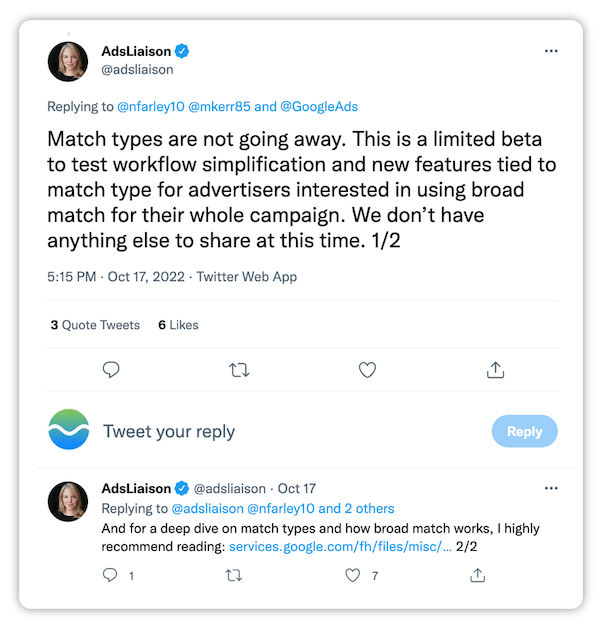This screenshot has height=624, width=600.
Task: Click the reply icon on the 2/2 tweet
Action: pyautogui.click(x=111, y=575)
